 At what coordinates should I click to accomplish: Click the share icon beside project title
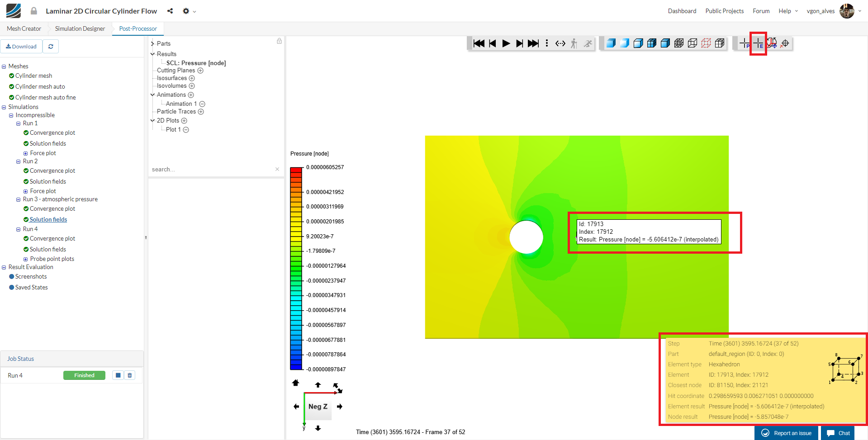click(170, 11)
